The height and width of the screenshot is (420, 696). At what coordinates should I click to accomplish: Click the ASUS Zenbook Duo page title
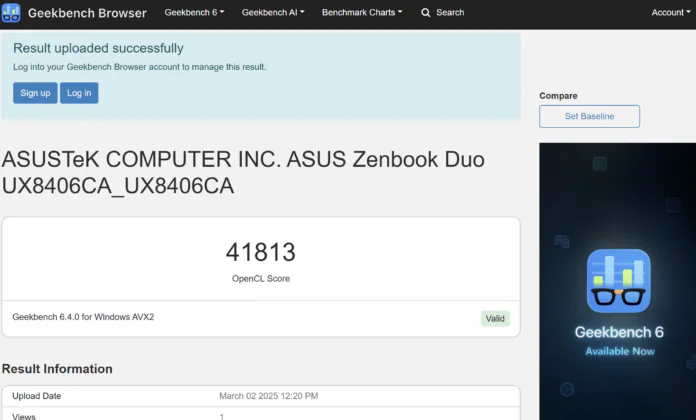243,173
